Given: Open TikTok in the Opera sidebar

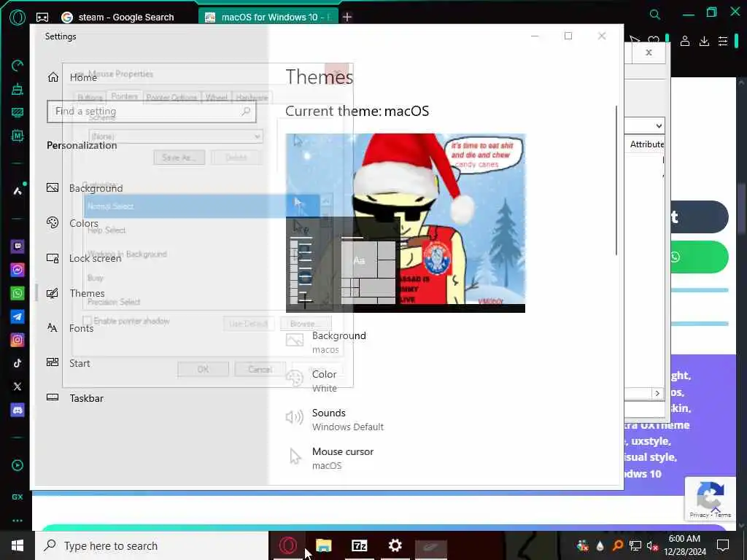Looking at the screenshot, I should (18, 363).
